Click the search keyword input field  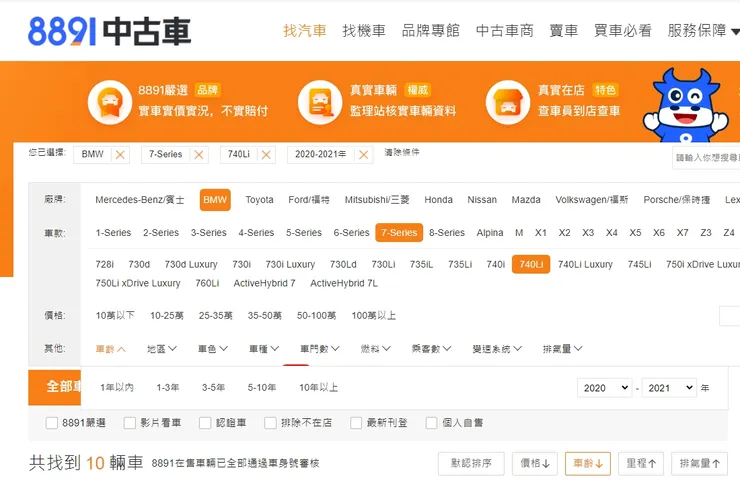click(706, 158)
